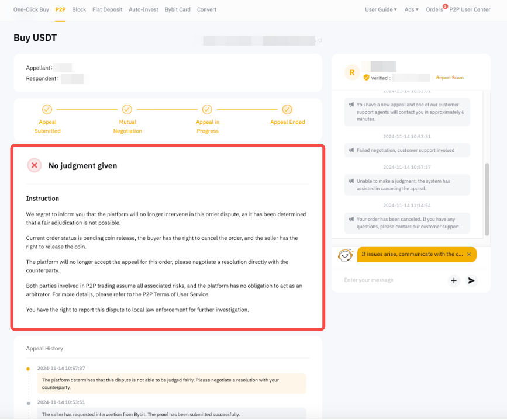
Task: Click the copy icon beside order number
Action: pos(319,41)
